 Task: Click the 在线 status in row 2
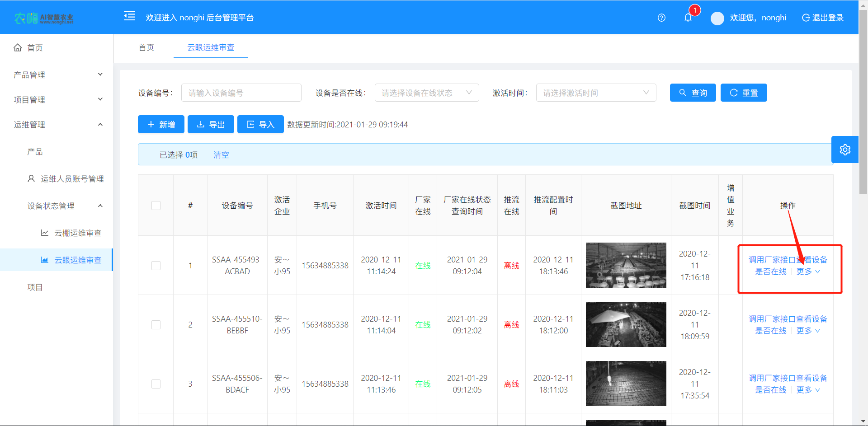423,325
